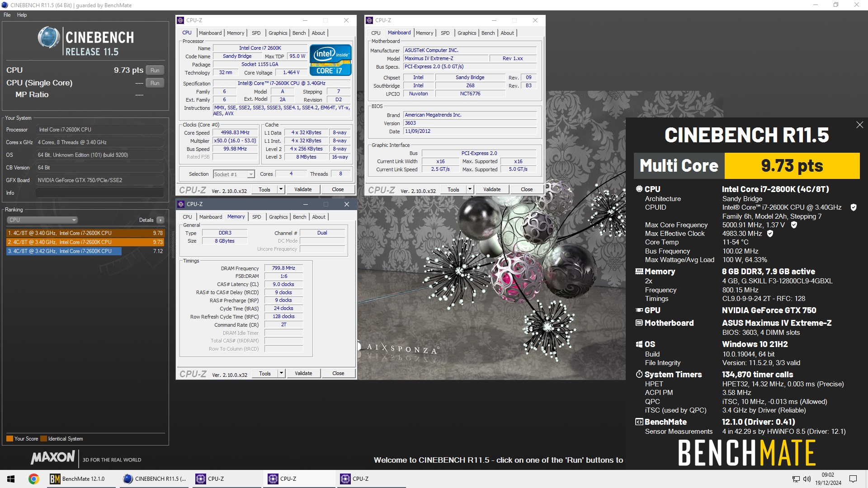Screen dimensions: 868x488
Task: Click the Windows Start button
Action: click(11, 479)
